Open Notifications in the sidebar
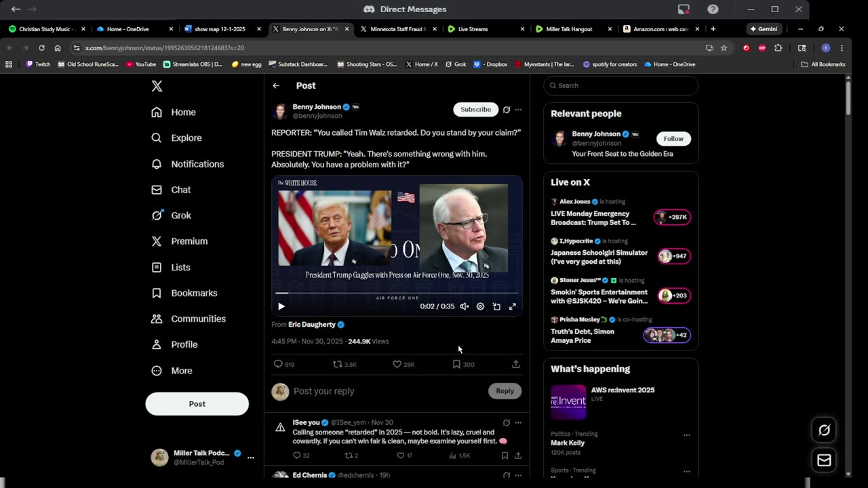The height and width of the screenshot is (488, 868). click(187, 164)
